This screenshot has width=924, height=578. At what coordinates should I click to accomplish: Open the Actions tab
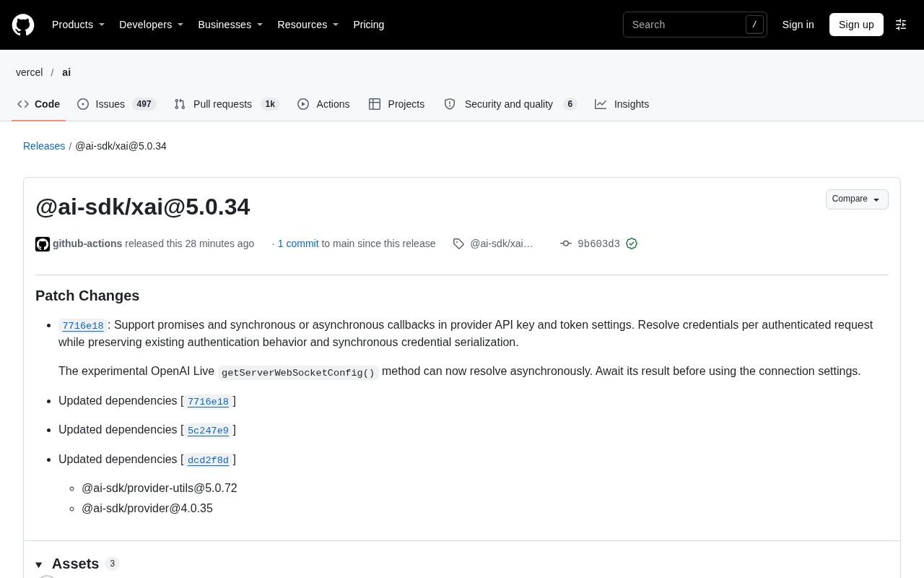[323, 104]
